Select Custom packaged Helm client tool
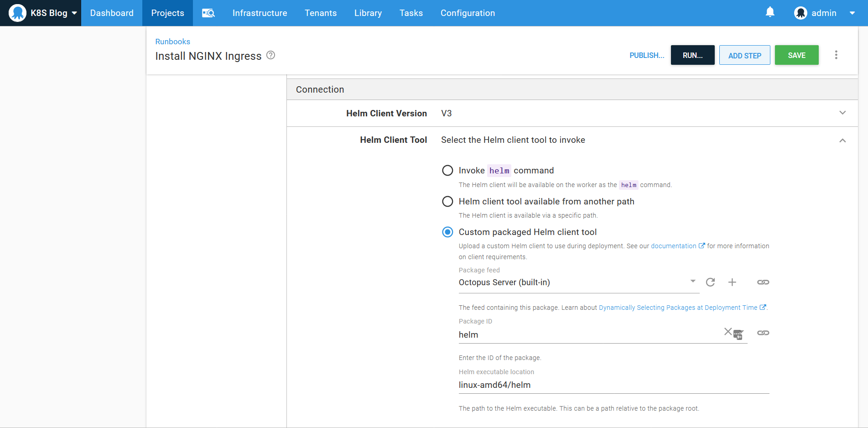 447,232
